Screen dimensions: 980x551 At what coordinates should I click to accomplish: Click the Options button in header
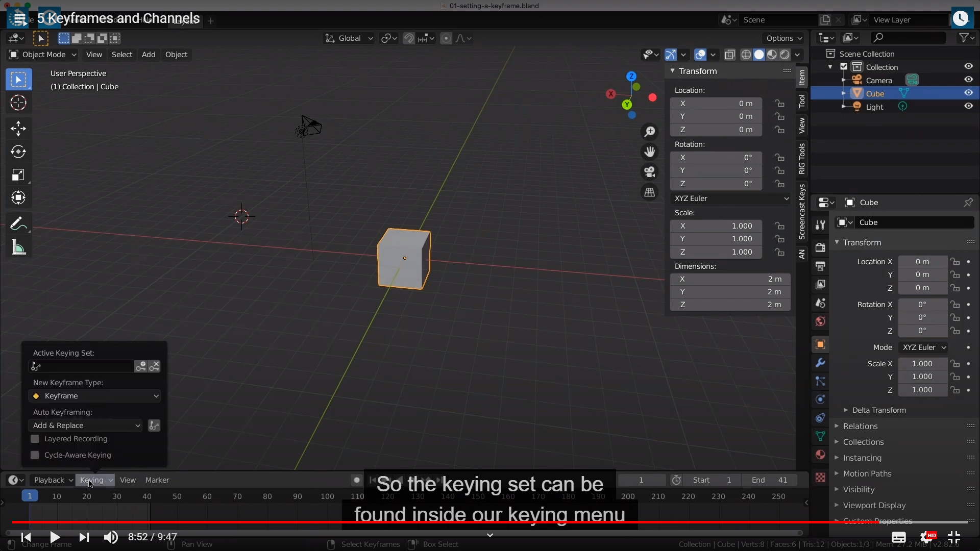(783, 38)
